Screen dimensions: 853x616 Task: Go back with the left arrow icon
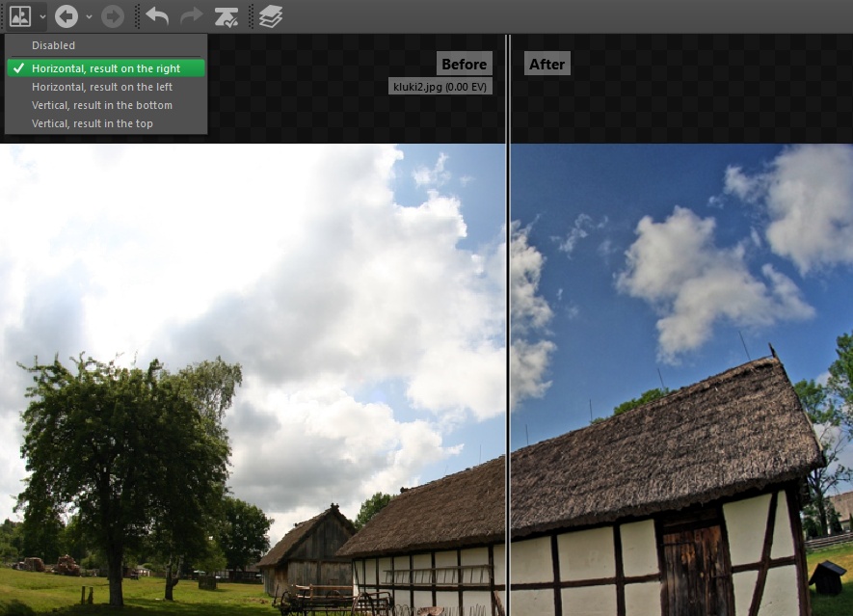click(67, 16)
